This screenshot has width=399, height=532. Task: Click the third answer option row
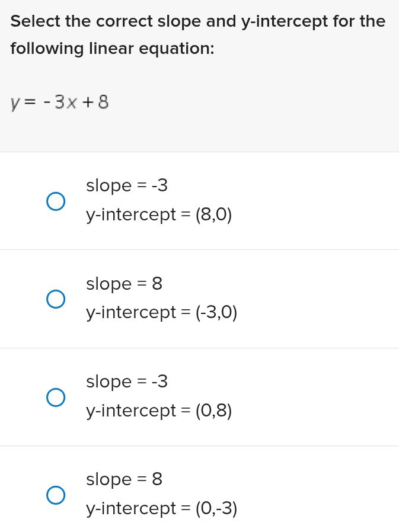coord(199,396)
